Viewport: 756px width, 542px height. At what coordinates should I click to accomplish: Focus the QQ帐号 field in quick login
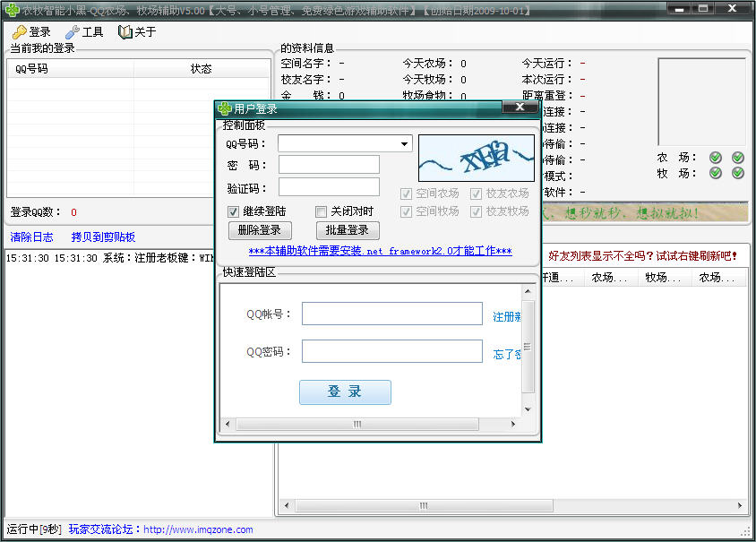(x=392, y=314)
